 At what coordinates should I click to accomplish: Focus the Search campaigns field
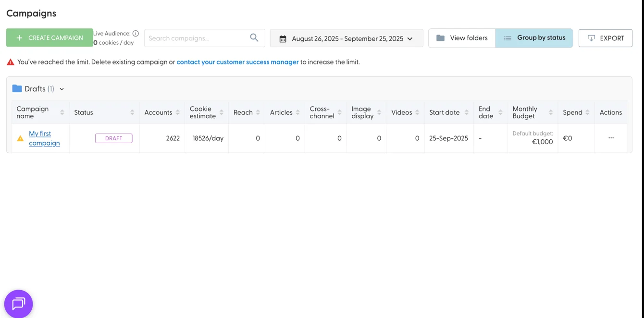pos(204,38)
